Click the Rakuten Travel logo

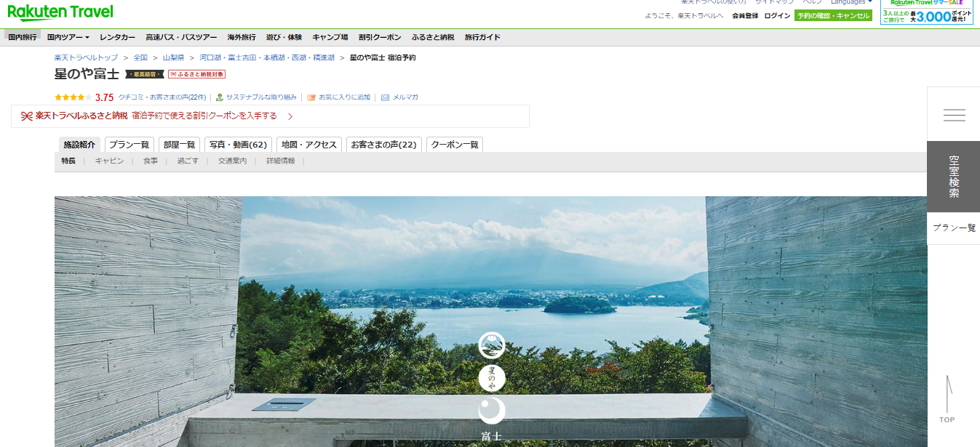pyautogui.click(x=60, y=12)
